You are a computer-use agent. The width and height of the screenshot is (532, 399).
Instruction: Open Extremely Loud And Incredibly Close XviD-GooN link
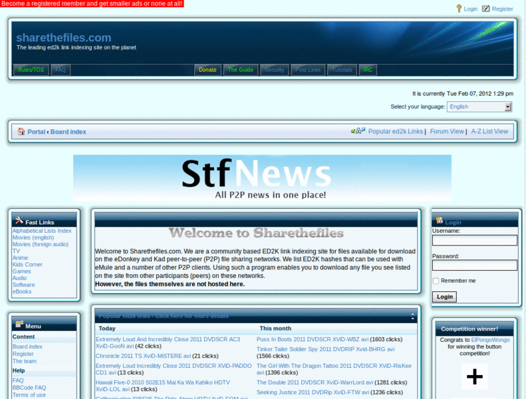point(168,342)
